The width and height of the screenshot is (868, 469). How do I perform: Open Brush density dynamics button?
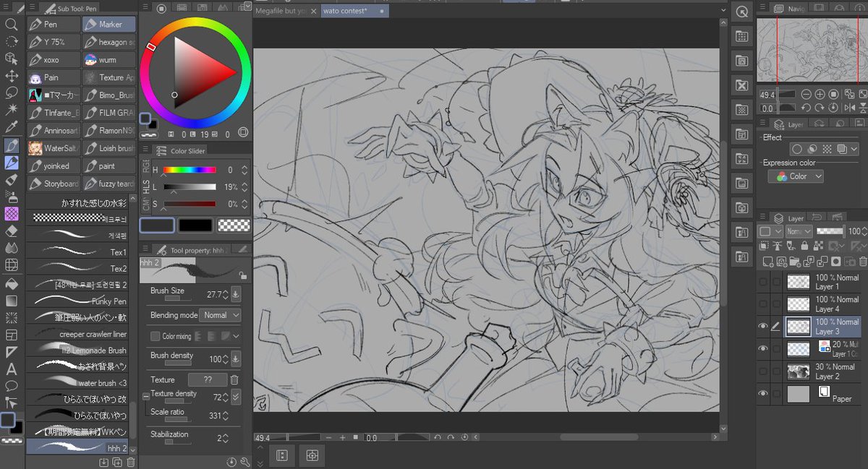[x=236, y=359]
